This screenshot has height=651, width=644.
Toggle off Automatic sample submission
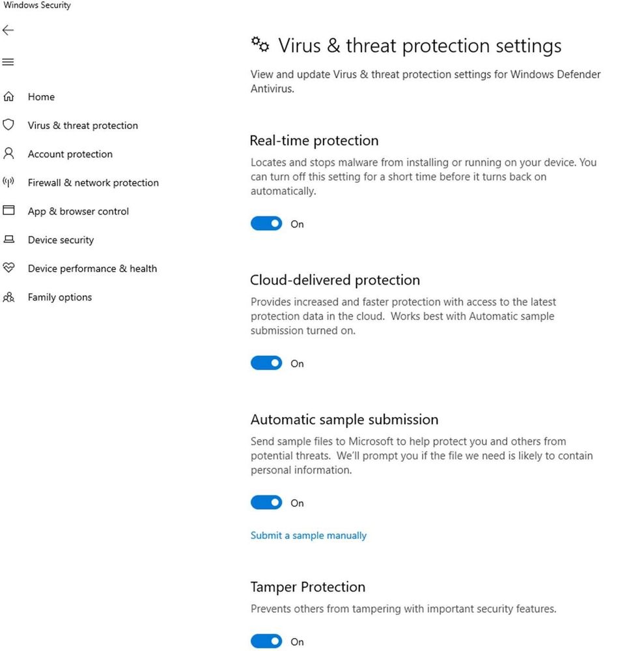click(266, 502)
